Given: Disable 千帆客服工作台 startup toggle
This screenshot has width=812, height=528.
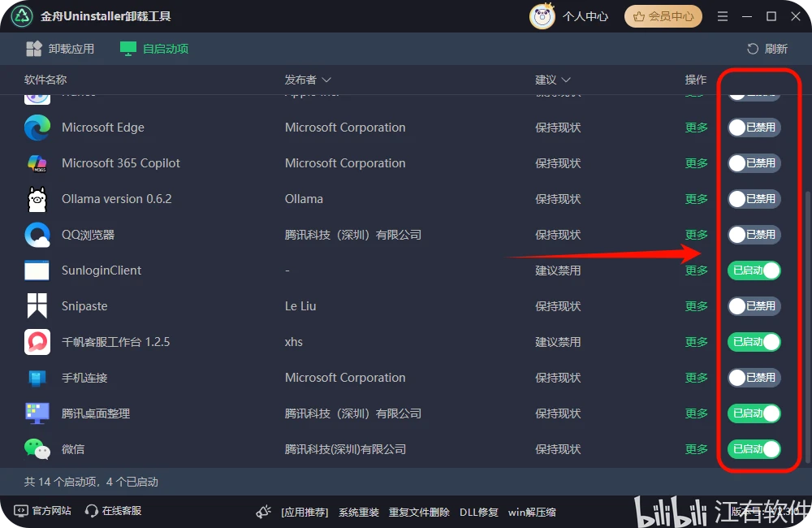Looking at the screenshot, I should (x=754, y=342).
